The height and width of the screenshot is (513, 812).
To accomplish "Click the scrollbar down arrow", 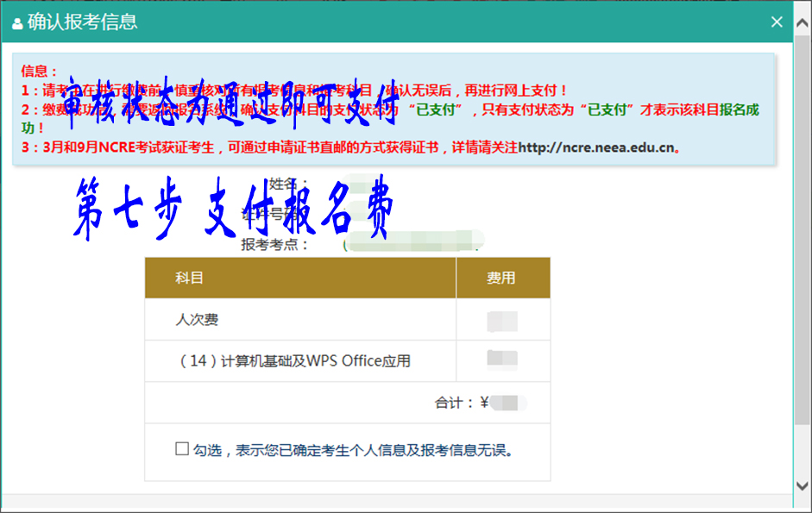I will [802, 485].
